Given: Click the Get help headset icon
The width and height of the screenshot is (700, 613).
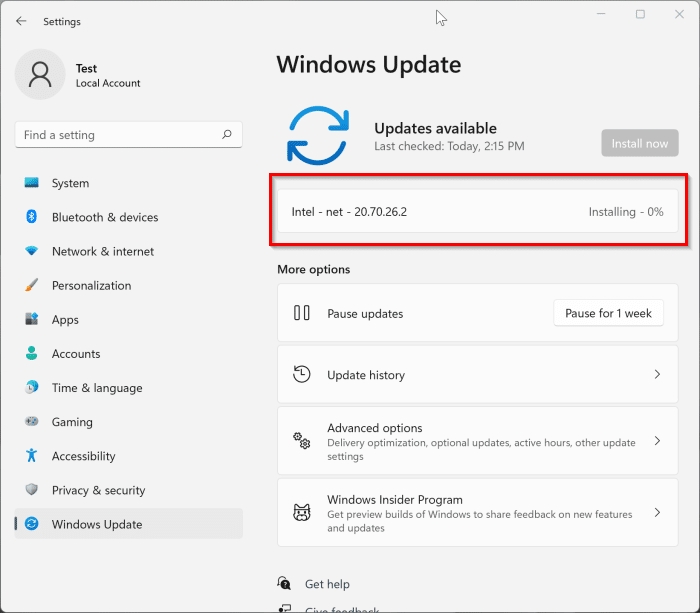Looking at the screenshot, I should pos(284,583).
